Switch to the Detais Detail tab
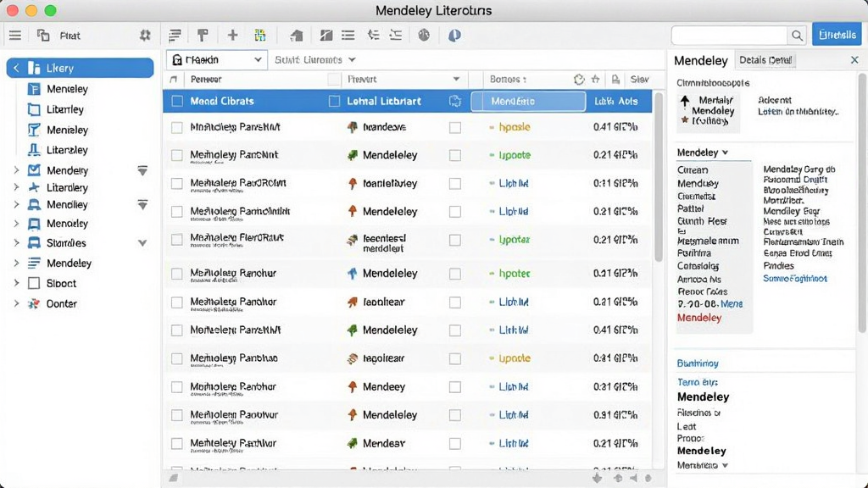 [x=765, y=60]
